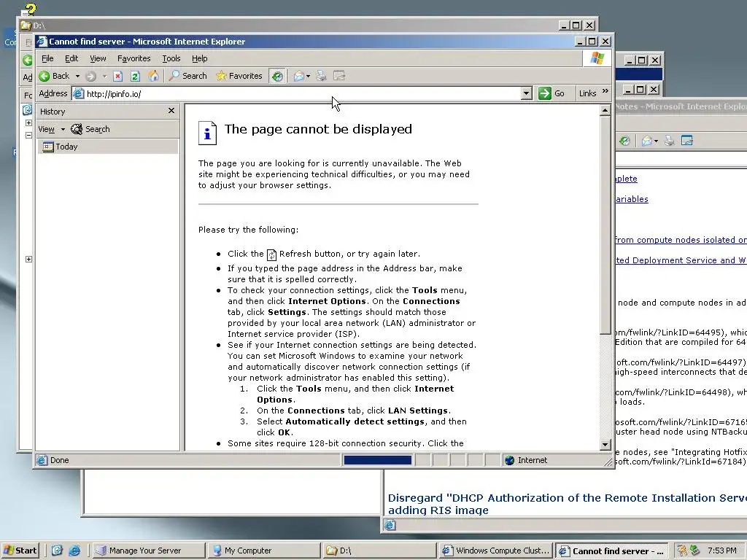Click the Stop loading icon with red X
Screen dimensions: 747x560
117,76
